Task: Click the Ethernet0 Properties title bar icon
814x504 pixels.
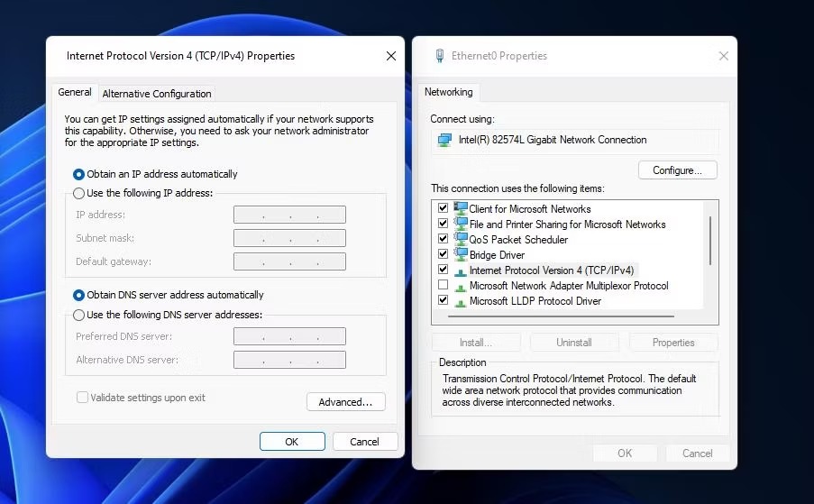Action: coord(440,56)
